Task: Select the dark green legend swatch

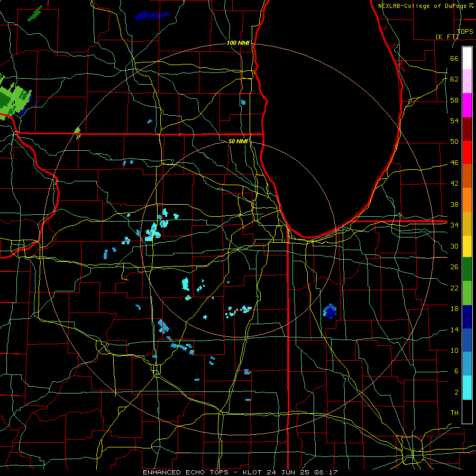Action: pyautogui.click(x=467, y=269)
